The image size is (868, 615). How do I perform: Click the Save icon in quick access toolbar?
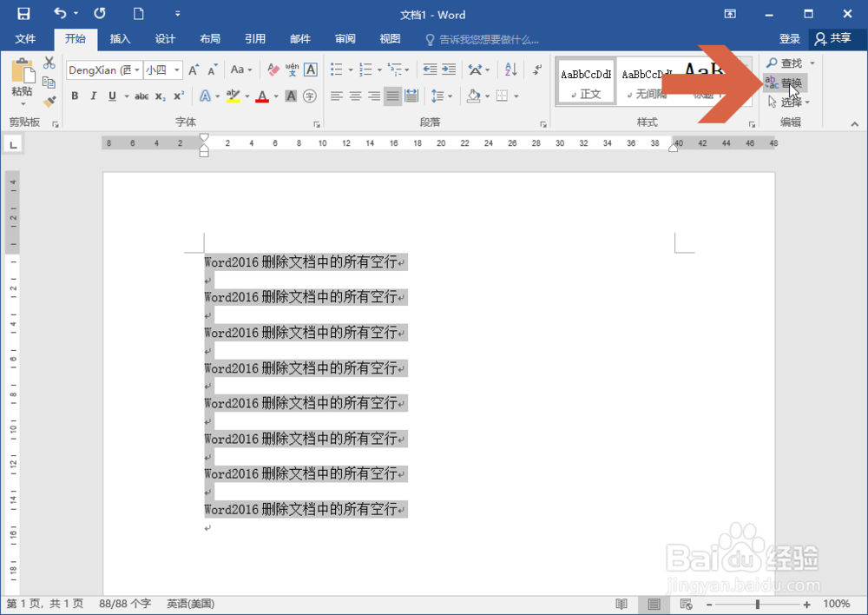pos(23,14)
